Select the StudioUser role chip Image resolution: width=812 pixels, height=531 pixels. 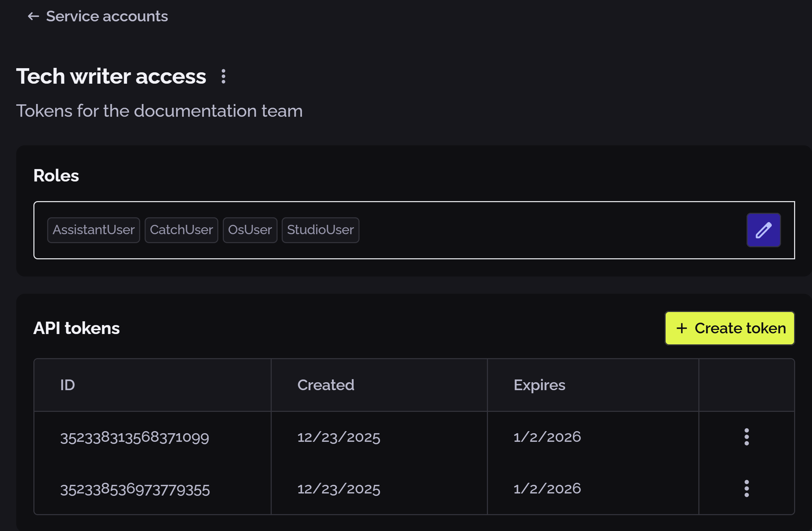pyautogui.click(x=320, y=230)
